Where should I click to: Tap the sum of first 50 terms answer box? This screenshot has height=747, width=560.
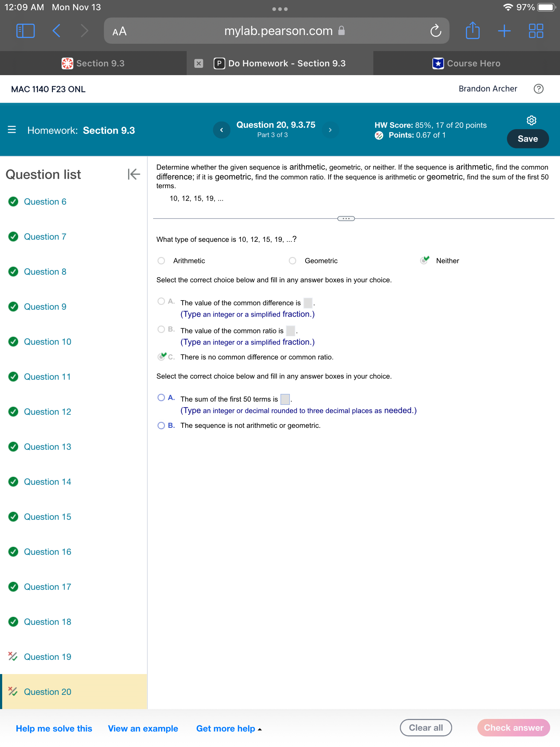pyautogui.click(x=285, y=399)
